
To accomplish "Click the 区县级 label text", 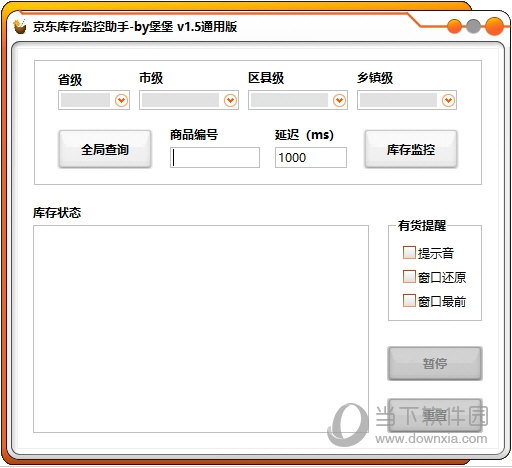I will pyautogui.click(x=266, y=78).
